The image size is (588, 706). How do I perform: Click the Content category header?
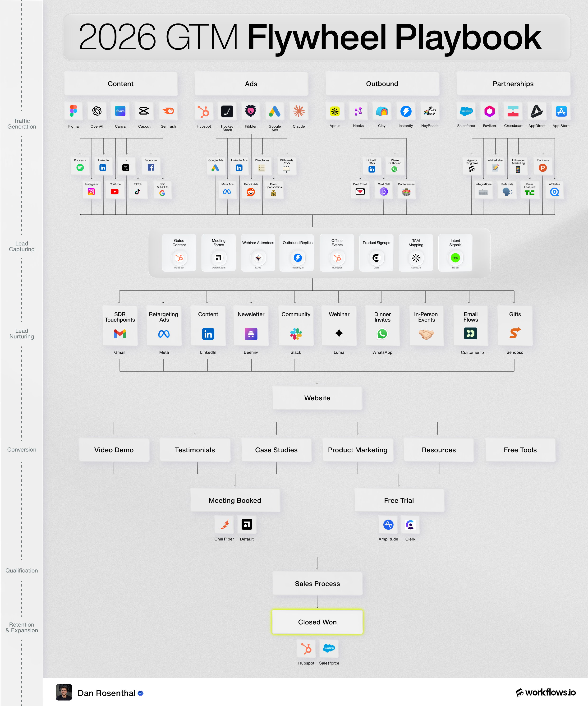121,84
